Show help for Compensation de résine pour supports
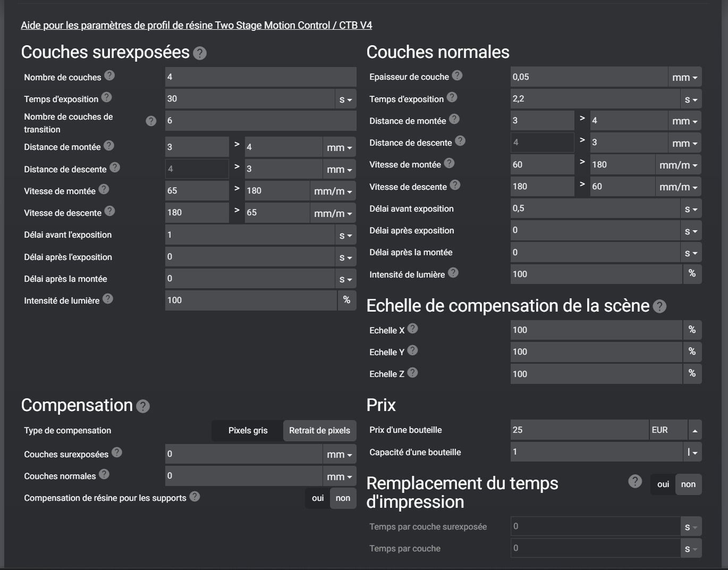 (194, 497)
